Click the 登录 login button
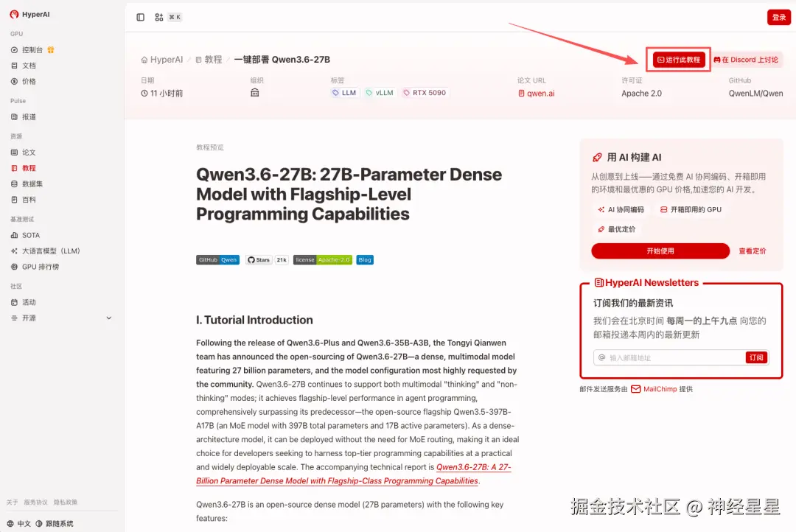This screenshot has width=796, height=532. pos(779,17)
